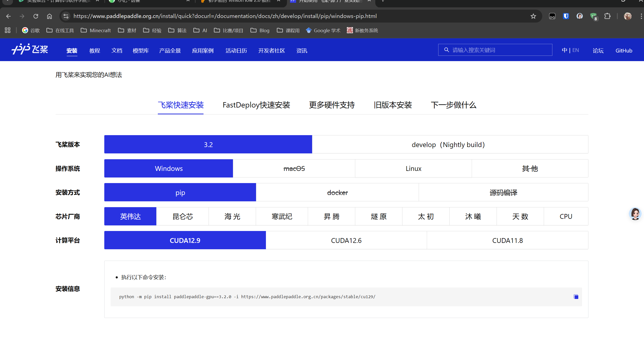Select the Linux operating system option
644x339 pixels.
coord(413,168)
